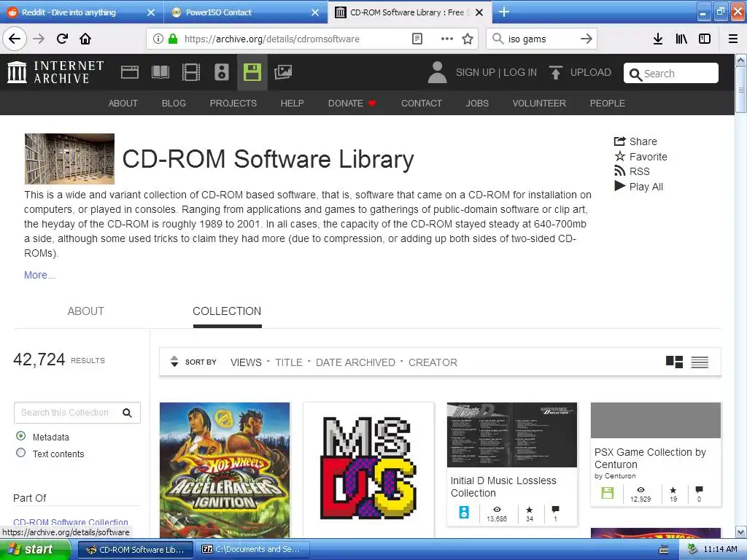Sort results by TITLE

click(x=289, y=362)
